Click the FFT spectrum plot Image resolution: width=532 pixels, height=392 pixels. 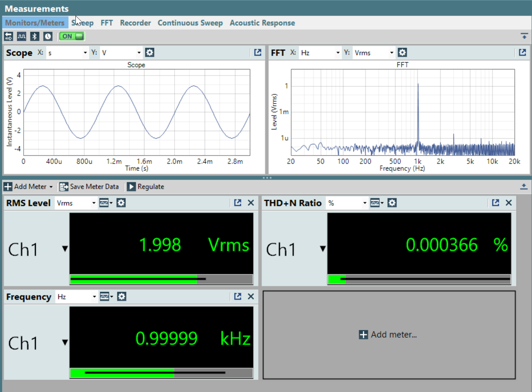(x=403, y=112)
